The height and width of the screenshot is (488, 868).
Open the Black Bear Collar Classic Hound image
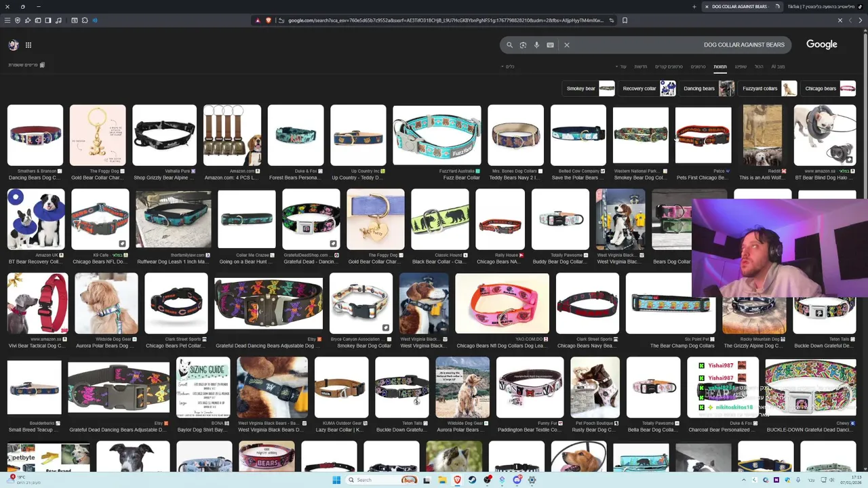pyautogui.click(x=439, y=219)
